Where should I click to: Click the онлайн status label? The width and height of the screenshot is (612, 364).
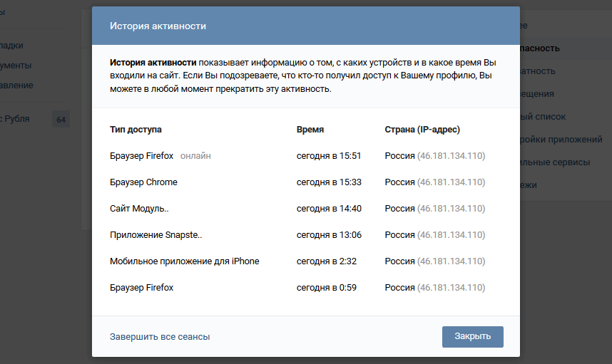(195, 156)
